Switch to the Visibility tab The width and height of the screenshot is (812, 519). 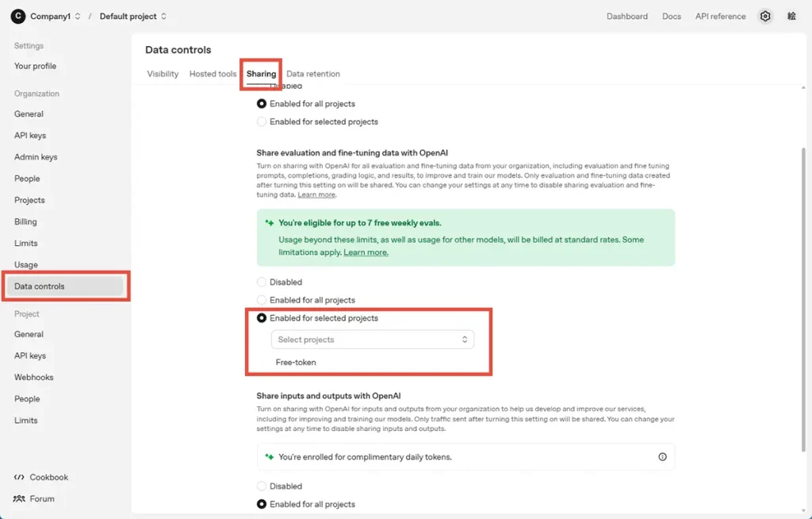tap(163, 74)
